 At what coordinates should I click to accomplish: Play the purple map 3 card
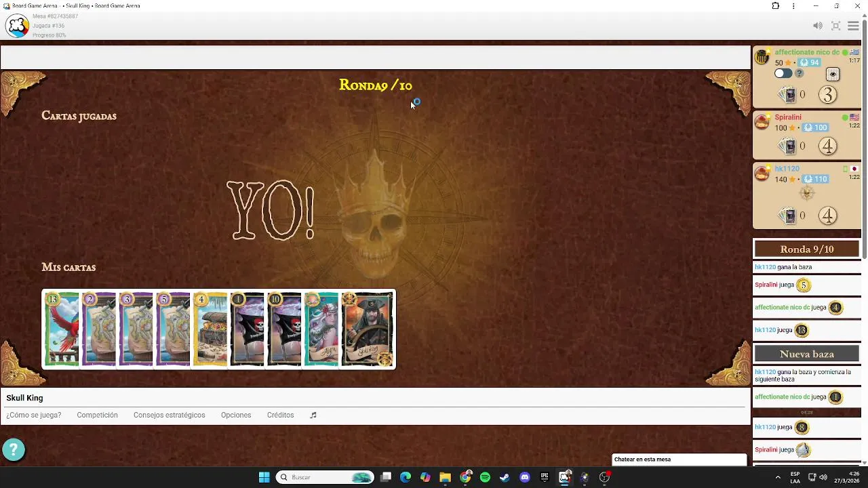click(136, 329)
